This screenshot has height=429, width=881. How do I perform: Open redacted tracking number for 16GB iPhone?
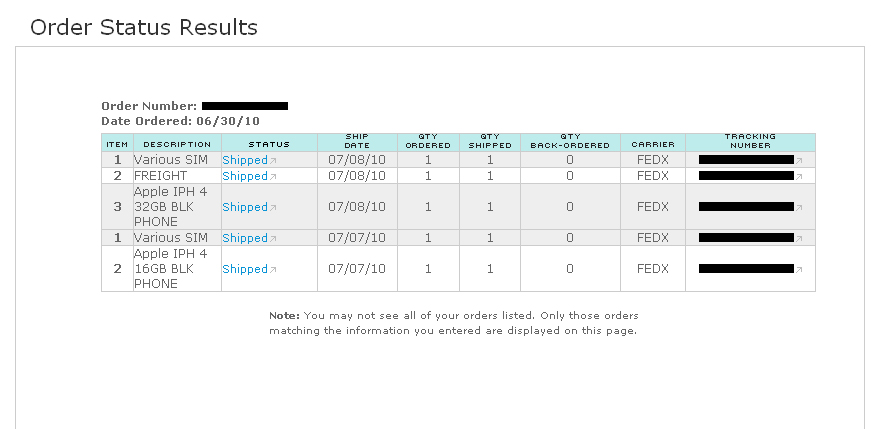[746, 268]
